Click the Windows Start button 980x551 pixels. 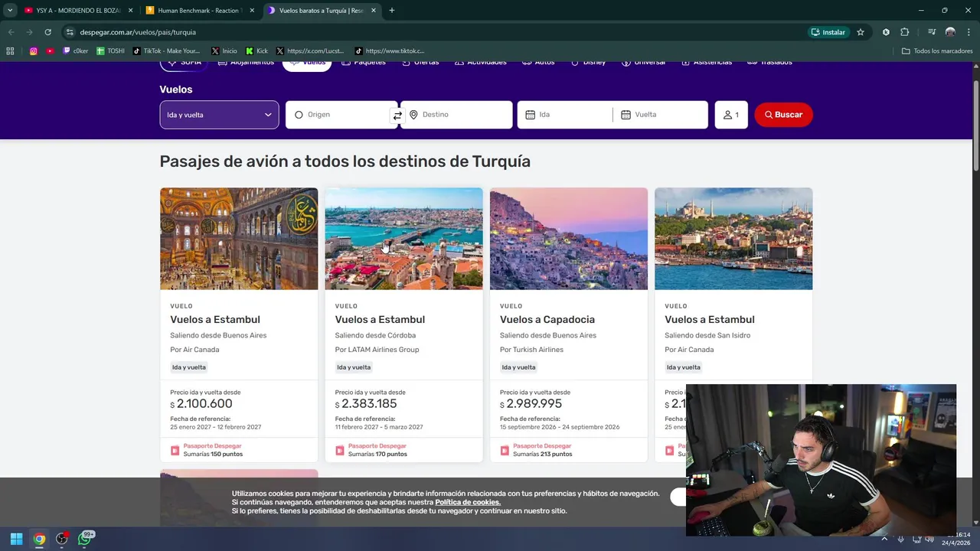(x=17, y=539)
